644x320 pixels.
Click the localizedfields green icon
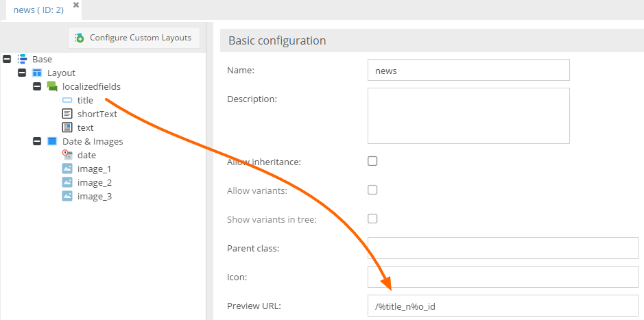click(52, 86)
